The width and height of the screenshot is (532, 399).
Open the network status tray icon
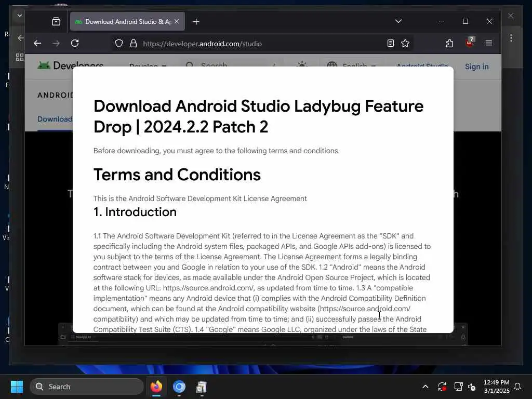458,387
